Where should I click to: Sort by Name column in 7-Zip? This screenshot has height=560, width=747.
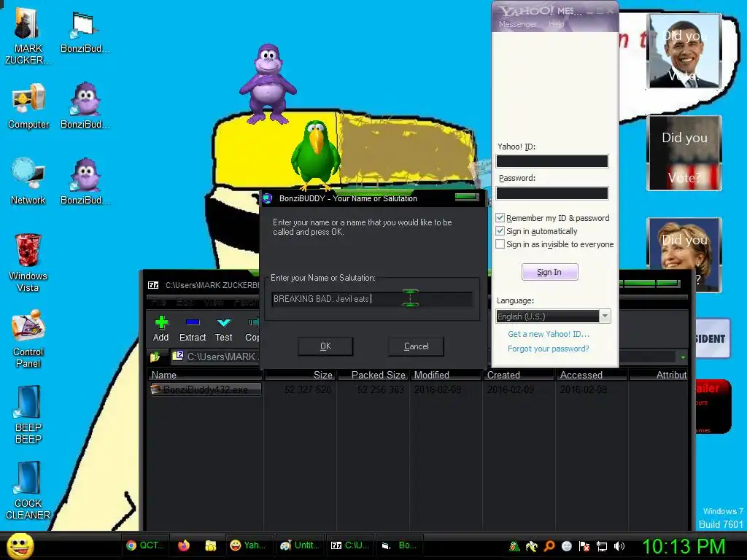point(205,376)
